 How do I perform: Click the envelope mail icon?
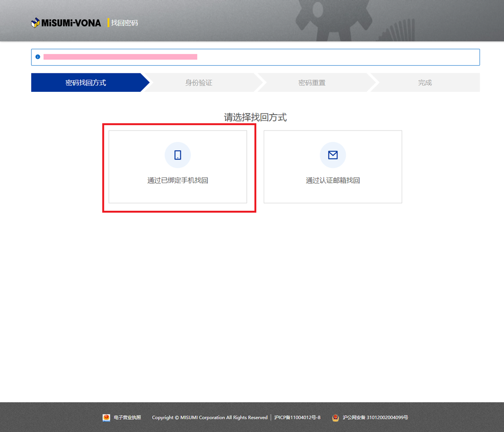333,155
